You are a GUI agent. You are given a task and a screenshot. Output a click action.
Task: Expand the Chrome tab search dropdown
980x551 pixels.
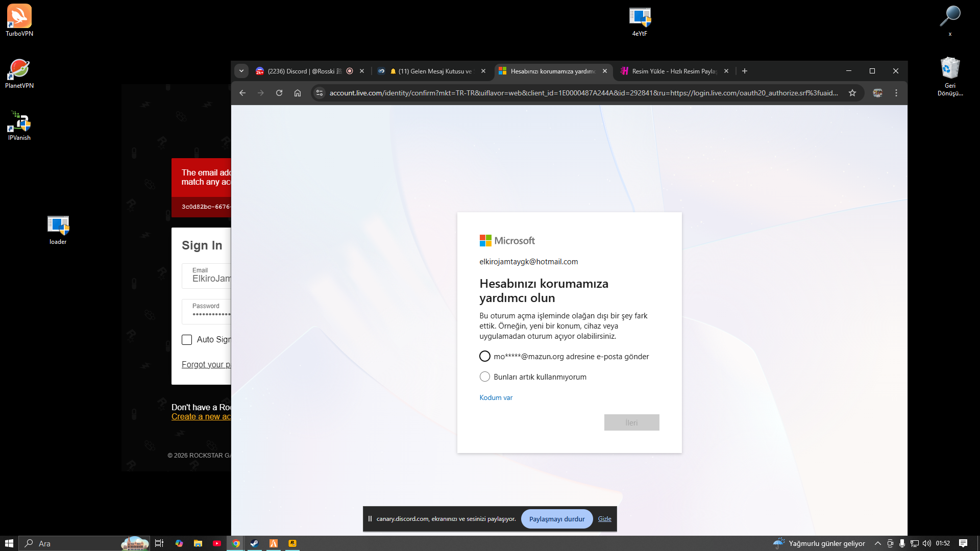click(x=241, y=71)
